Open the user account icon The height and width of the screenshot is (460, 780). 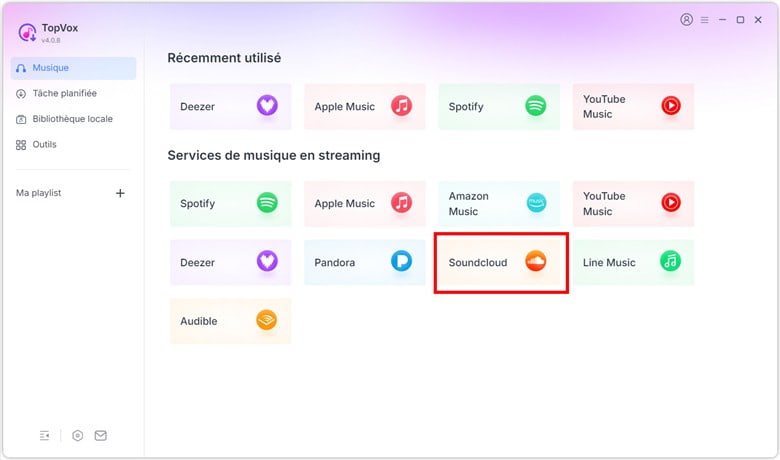[x=686, y=19]
